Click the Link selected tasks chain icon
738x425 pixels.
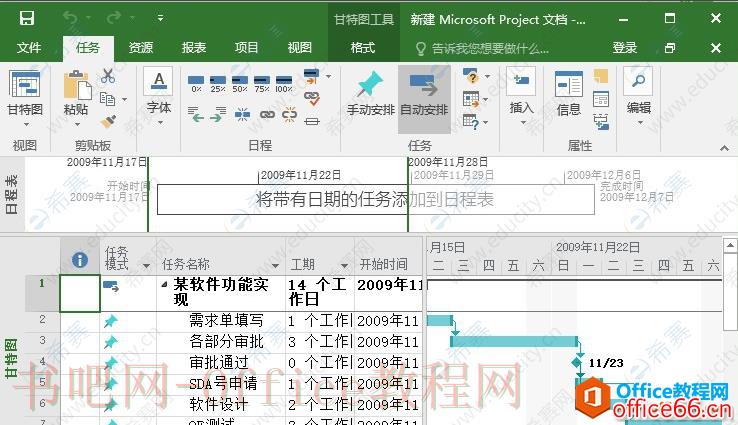click(x=267, y=114)
